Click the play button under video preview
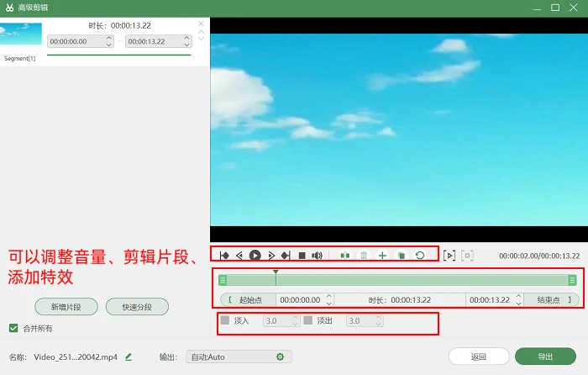The image size is (588, 375). tap(255, 256)
